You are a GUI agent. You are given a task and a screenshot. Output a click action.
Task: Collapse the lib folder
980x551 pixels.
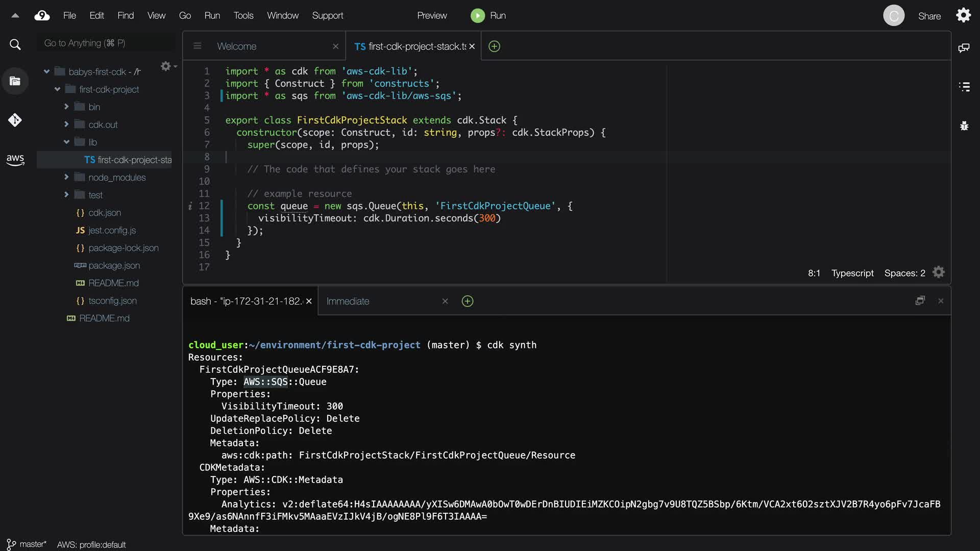tap(66, 142)
